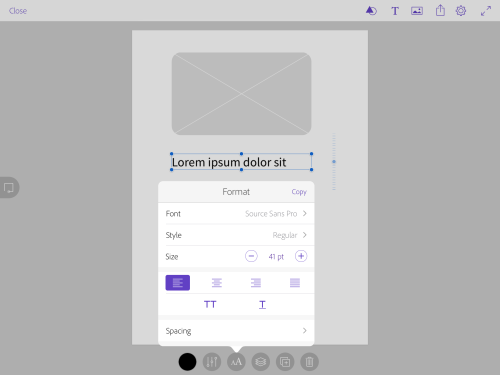The image size is (500, 375).
Task: Click the vertical size slider handle
Action: 334,162
